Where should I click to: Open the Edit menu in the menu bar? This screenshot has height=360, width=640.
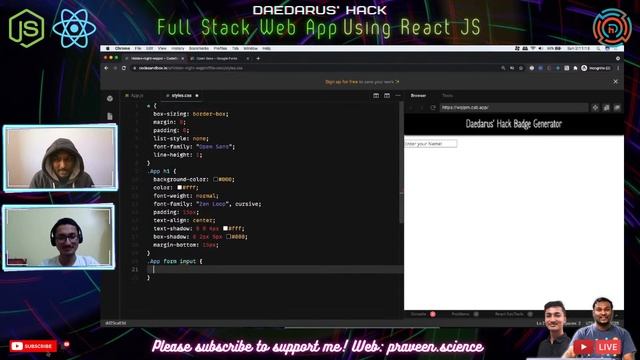(x=149, y=48)
